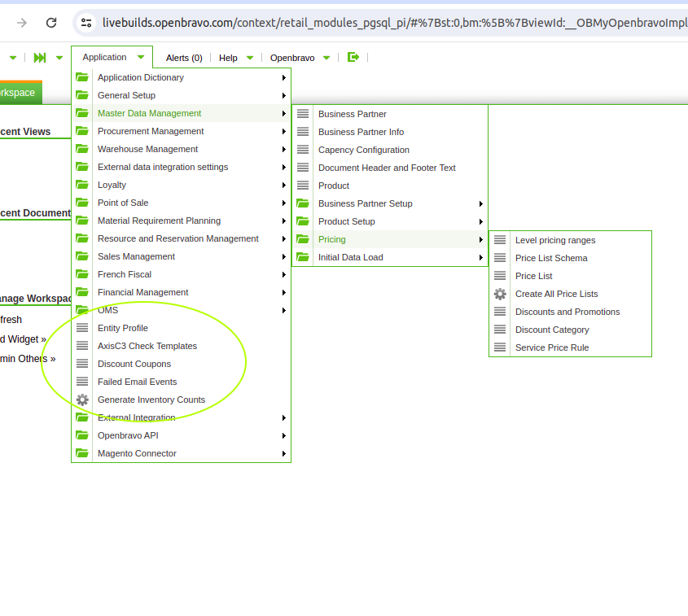
Task: Click the logout icon in the top bar
Action: (353, 58)
